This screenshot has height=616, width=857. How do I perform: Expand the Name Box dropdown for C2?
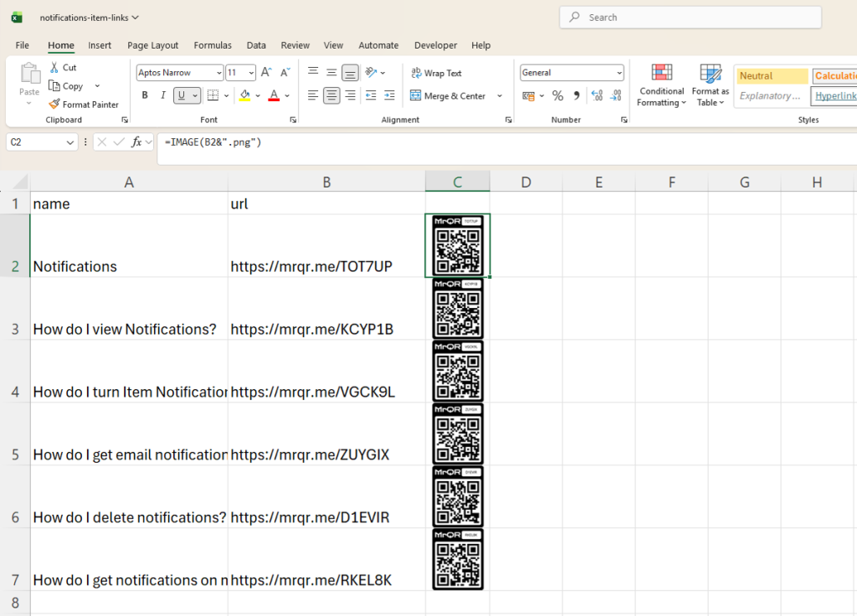click(70, 142)
